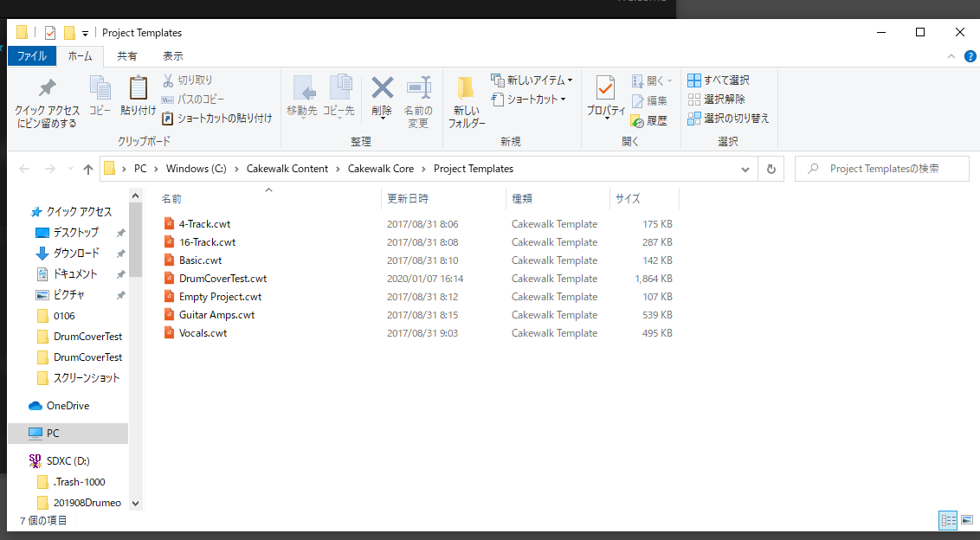This screenshot has height=540, width=980.
Task: Click Copy path (パスのコピー) command
Action: [192, 99]
